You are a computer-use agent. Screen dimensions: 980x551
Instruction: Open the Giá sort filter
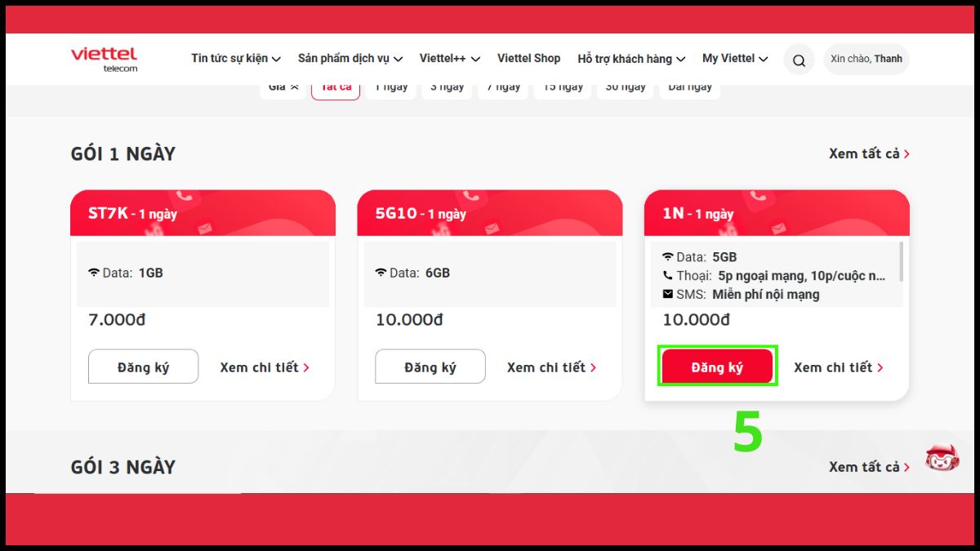click(x=283, y=90)
